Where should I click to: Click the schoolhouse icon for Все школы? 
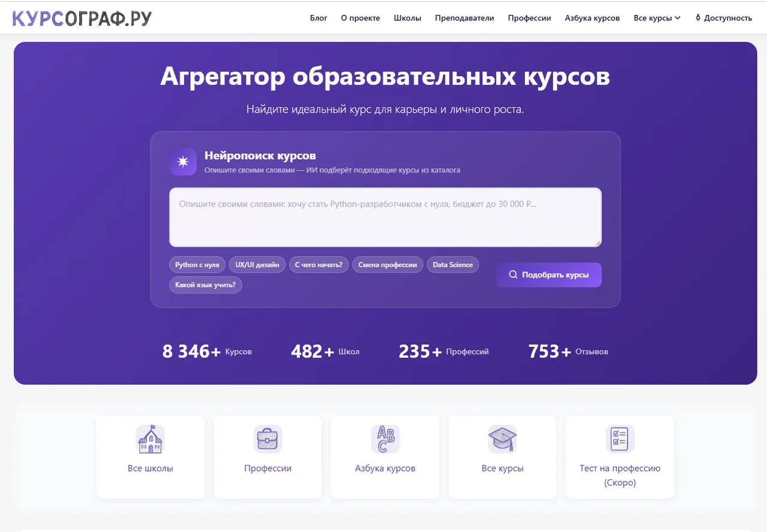150,439
